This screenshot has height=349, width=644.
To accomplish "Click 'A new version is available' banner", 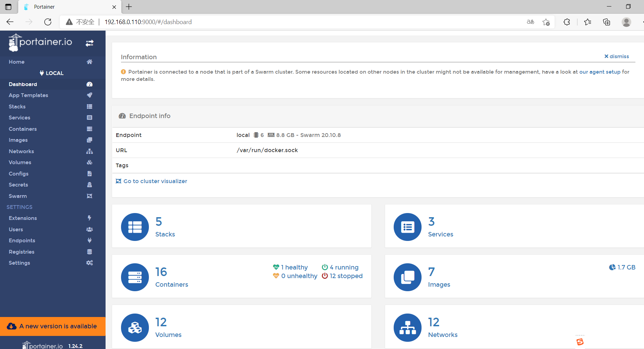I will click(x=53, y=326).
